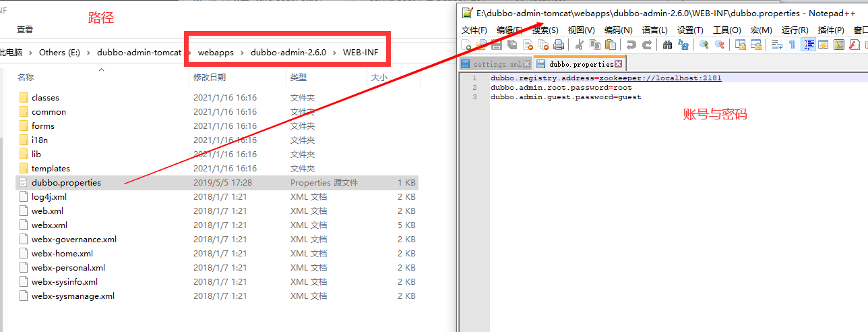868x332 pixels.
Task: Sort files by 修改日期 column header
Action: (210, 78)
